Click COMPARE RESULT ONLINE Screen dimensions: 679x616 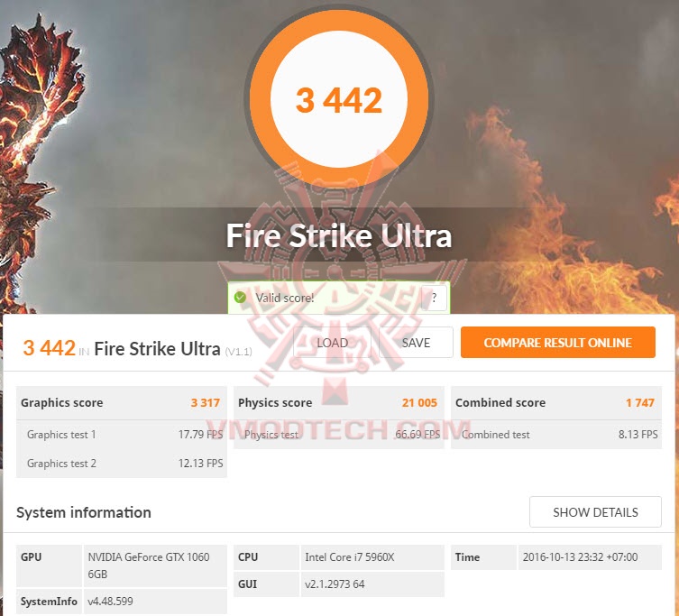click(x=558, y=342)
